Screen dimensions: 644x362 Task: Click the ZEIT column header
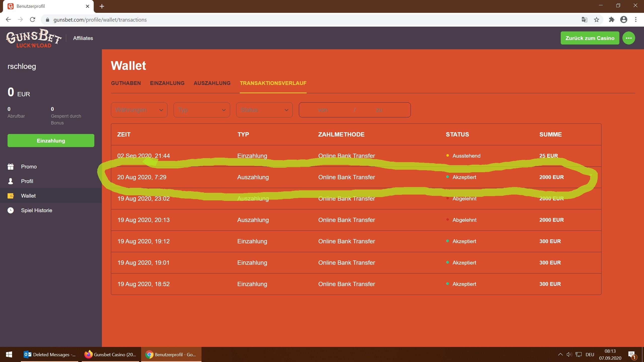point(124,134)
